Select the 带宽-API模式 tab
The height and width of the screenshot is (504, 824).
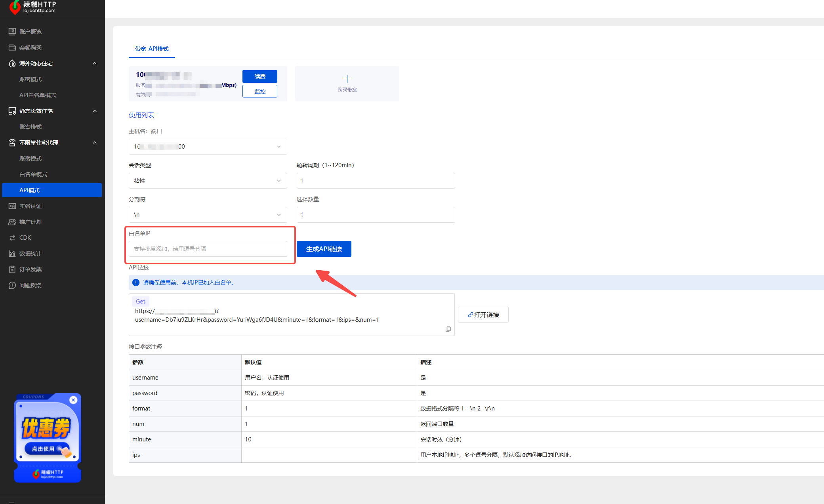[x=152, y=49]
